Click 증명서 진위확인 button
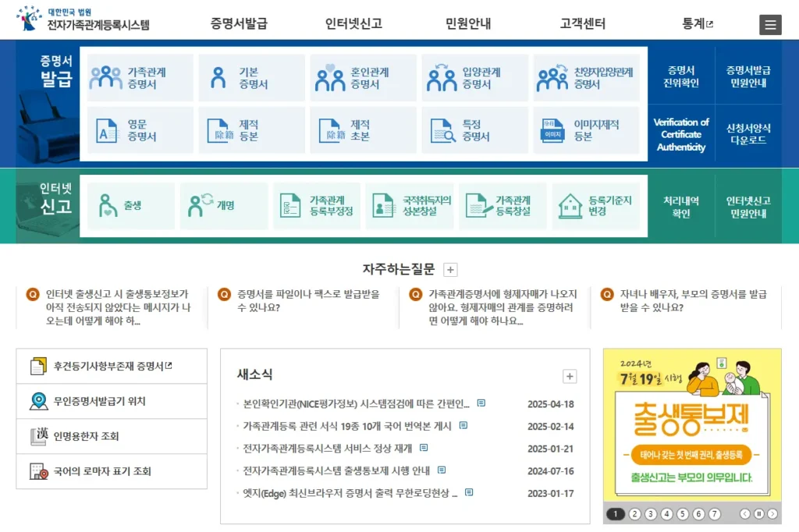 click(x=680, y=76)
